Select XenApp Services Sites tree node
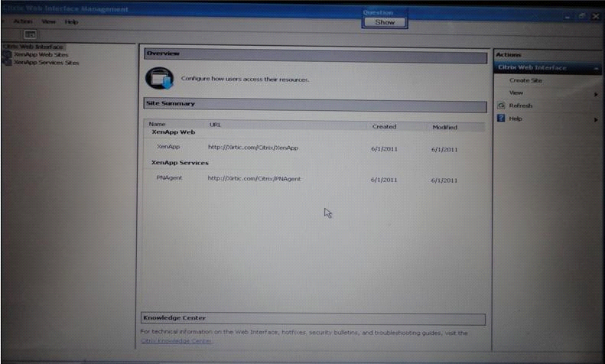The width and height of the screenshot is (605, 364). point(47,63)
